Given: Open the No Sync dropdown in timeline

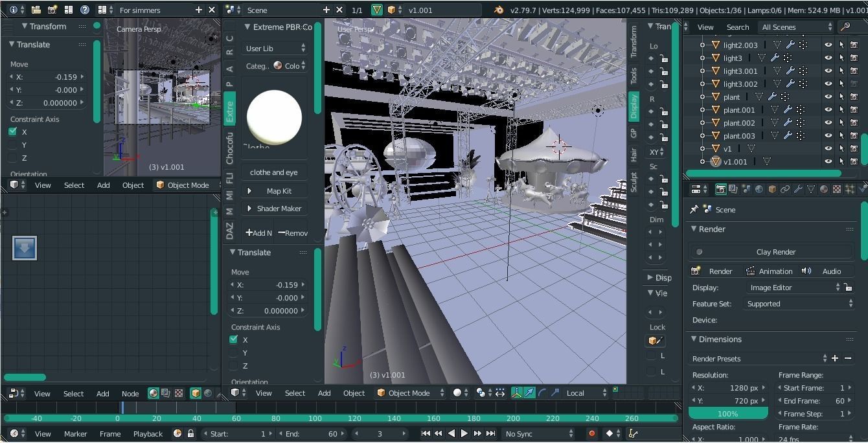Looking at the screenshot, I should pos(539,434).
